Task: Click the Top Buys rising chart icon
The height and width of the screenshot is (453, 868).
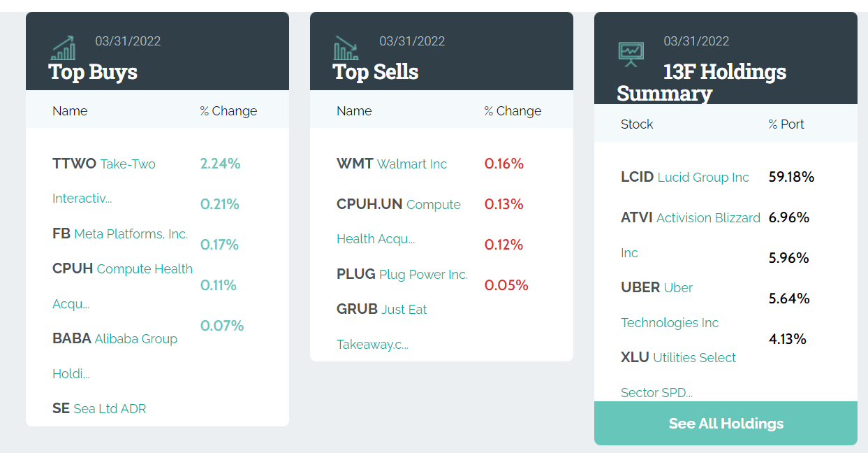Action: pyautogui.click(x=64, y=48)
